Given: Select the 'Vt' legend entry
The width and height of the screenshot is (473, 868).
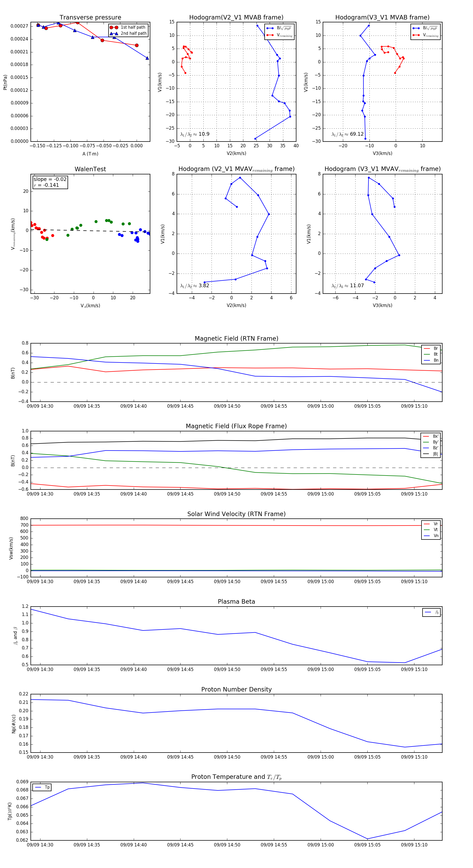Looking at the screenshot, I should [431, 530].
